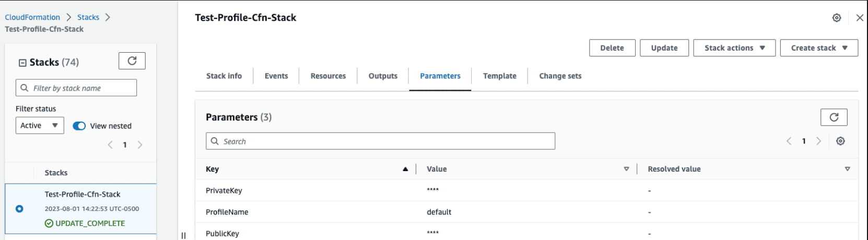The height and width of the screenshot is (240, 868).
Task: Select Test-Profile-Cfn-Stack radio button
Action: tap(19, 209)
